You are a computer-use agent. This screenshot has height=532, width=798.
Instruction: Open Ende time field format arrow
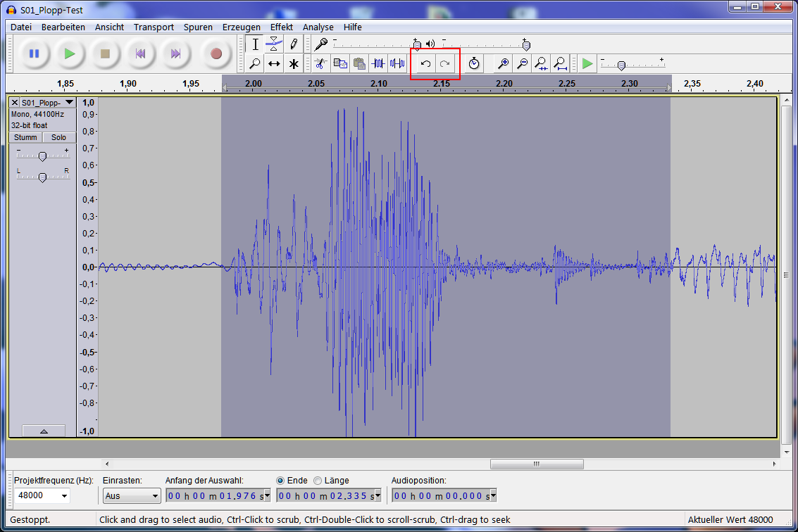[x=378, y=496]
